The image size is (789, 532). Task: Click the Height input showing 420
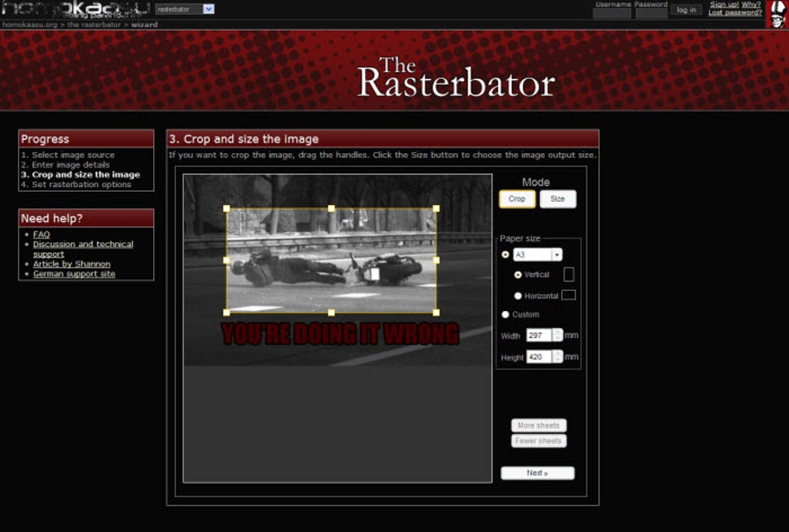(x=539, y=356)
